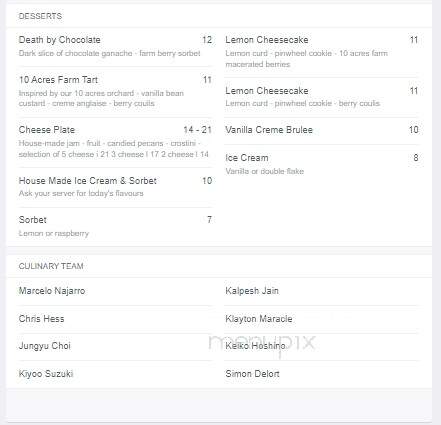Pick the Sorbet dessert entry

tap(115, 226)
